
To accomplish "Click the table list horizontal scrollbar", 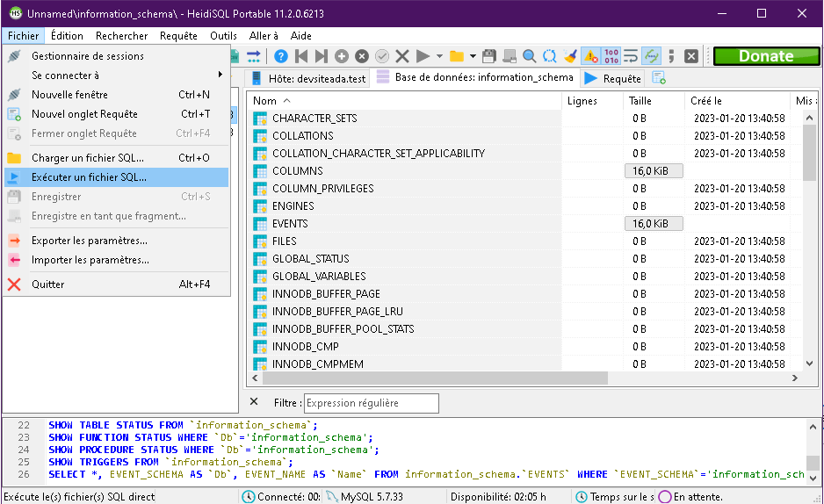I will [430, 378].
